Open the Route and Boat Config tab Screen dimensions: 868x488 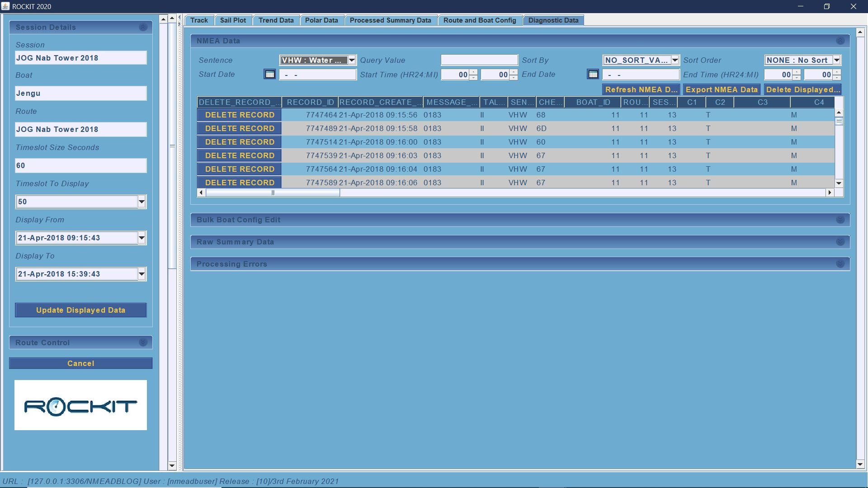pyautogui.click(x=479, y=20)
